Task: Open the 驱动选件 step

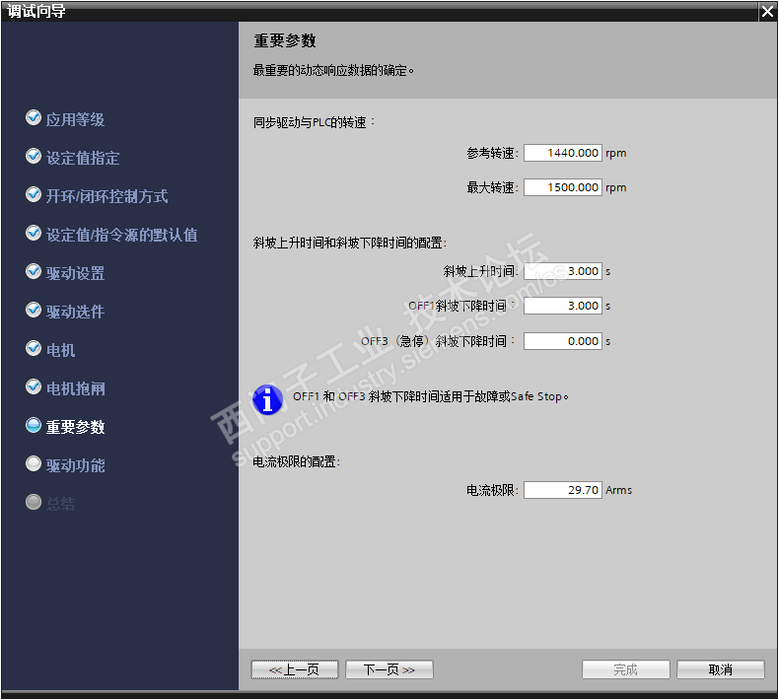Action: [x=75, y=312]
